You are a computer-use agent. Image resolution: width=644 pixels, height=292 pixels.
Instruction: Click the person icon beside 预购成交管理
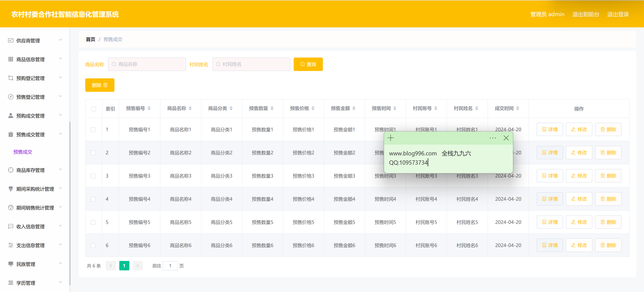pyautogui.click(x=11, y=115)
